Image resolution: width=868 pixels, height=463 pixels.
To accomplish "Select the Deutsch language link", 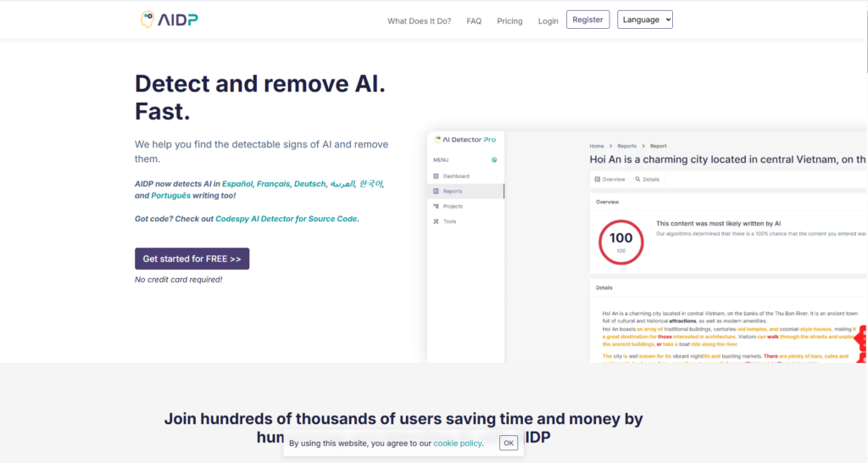I will coord(309,184).
